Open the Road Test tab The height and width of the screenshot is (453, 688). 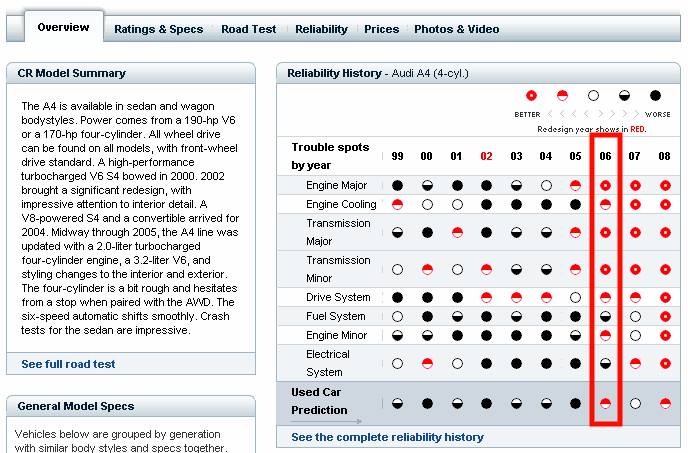click(248, 29)
